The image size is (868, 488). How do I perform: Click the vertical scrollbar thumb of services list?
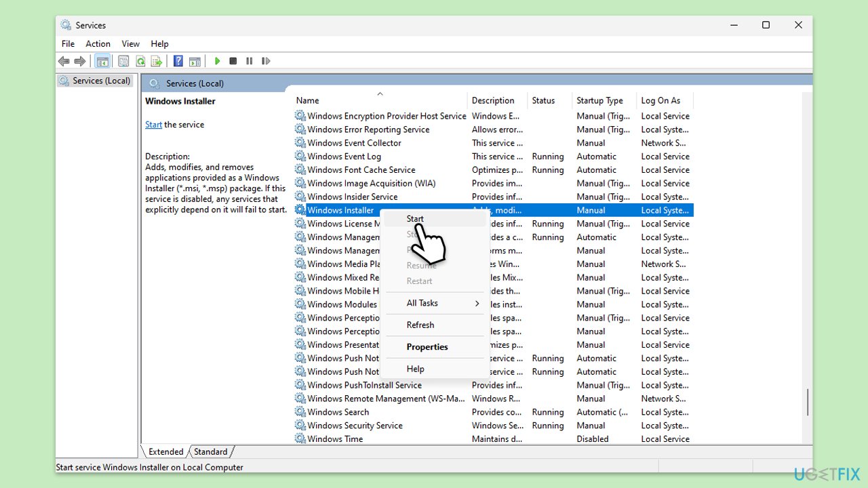pos(807,403)
